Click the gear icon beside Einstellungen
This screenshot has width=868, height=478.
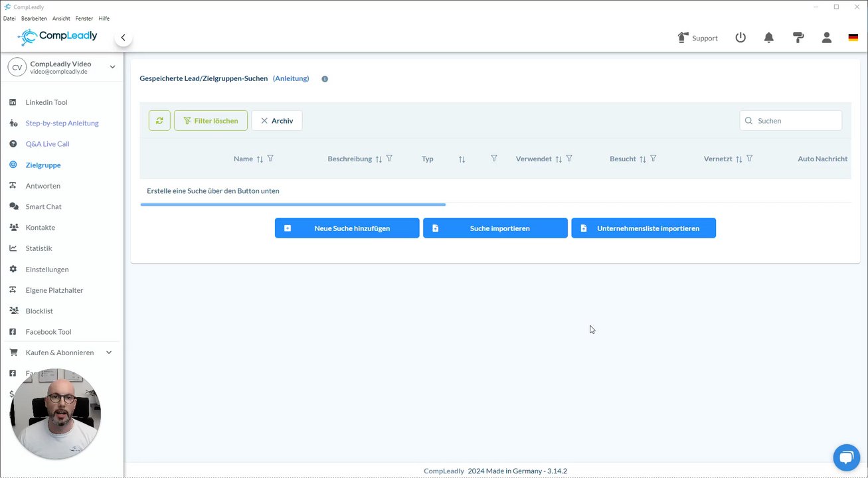click(x=13, y=270)
